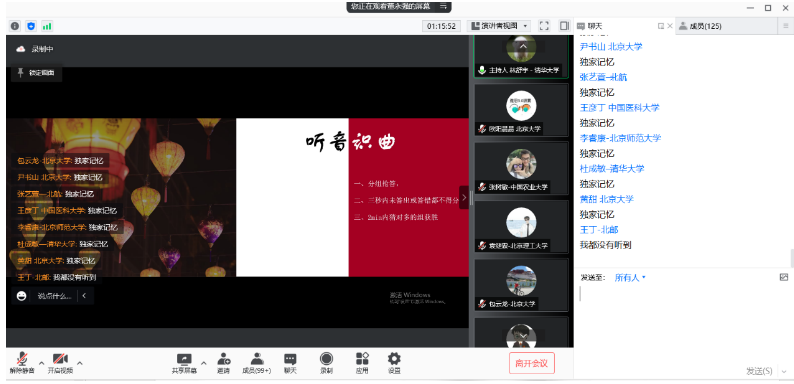This screenshot has width=794, height=384.
Task: Select 袁晓霞-北京理工大学 participant thumbnail
Action: pyautogui.click(x=521, y=226)
